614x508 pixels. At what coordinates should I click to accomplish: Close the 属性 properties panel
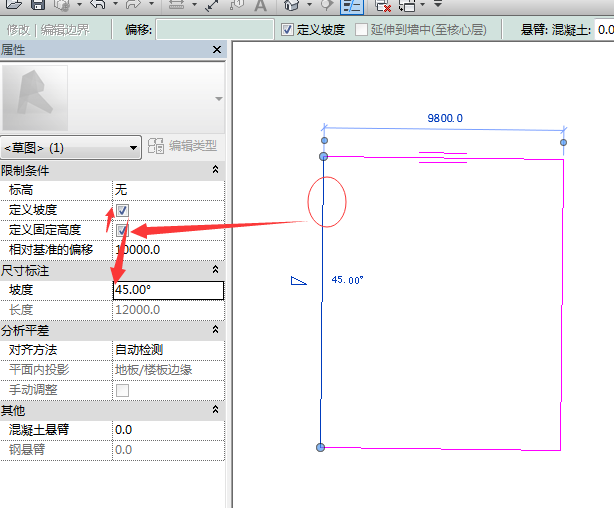[217, 50]
